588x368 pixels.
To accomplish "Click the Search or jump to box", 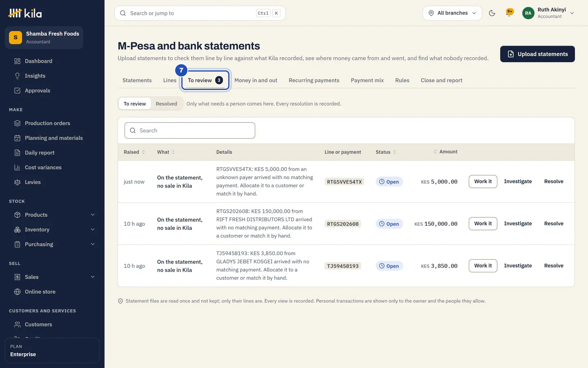I will pyautogui.click(x=200, y=13).
